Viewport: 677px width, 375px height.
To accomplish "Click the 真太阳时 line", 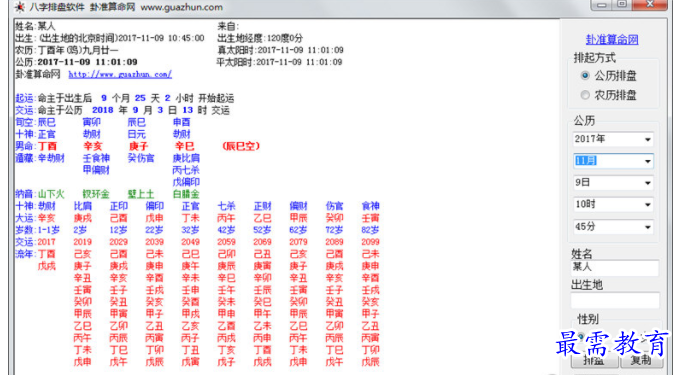I will [280, 50].
